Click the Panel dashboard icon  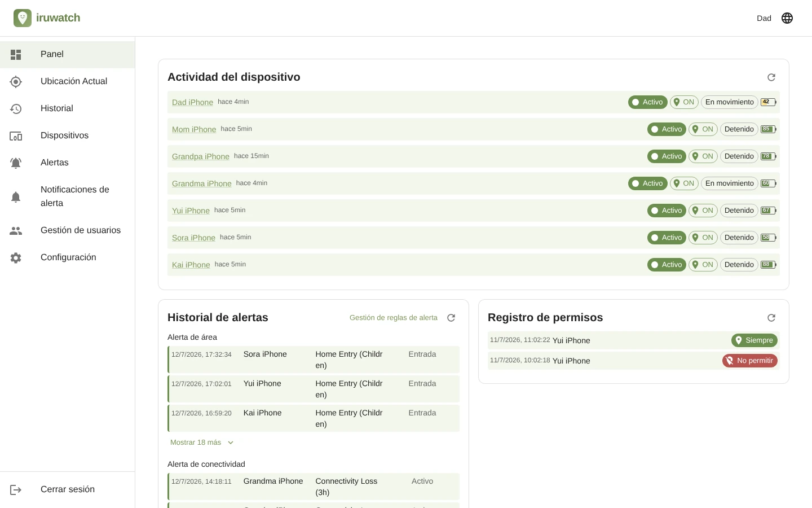(x=16, y=54)
